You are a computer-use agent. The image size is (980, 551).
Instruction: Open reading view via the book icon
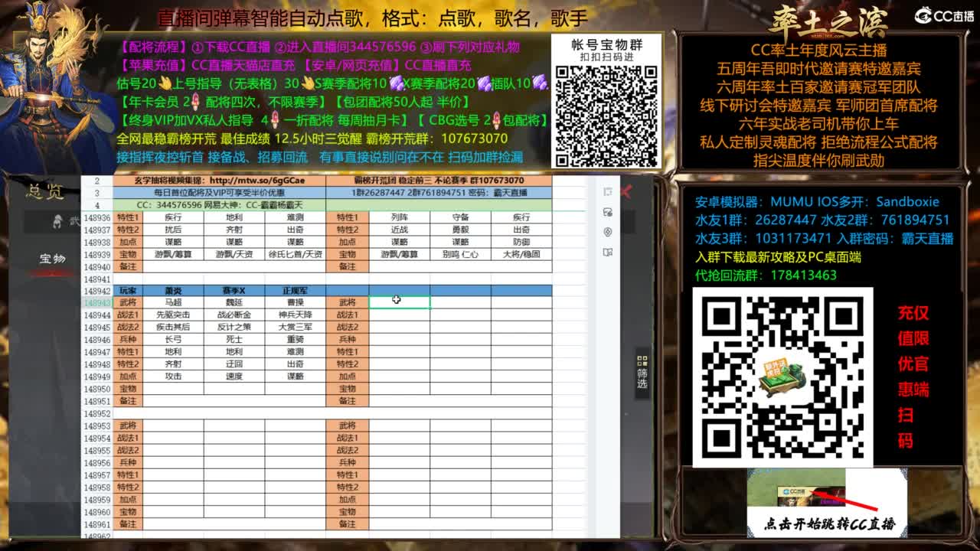click(x=607, y=250)
